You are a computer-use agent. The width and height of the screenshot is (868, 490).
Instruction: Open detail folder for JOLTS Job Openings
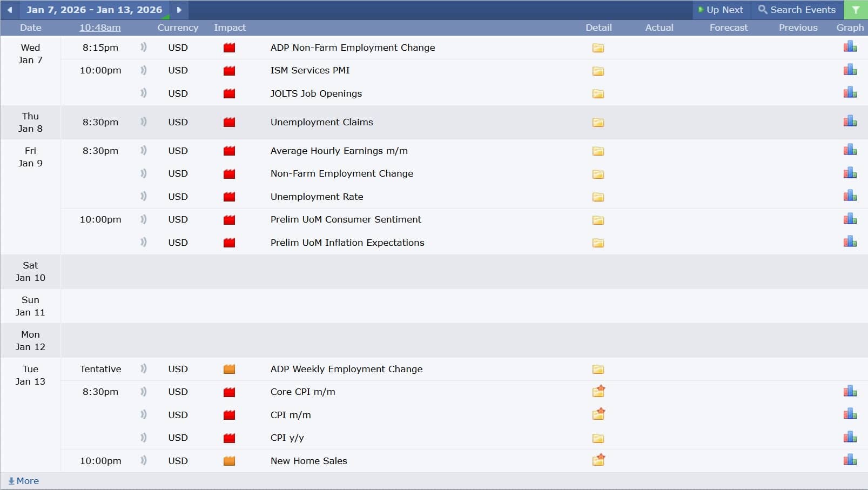pyautogui.click(x=598, y=94)
